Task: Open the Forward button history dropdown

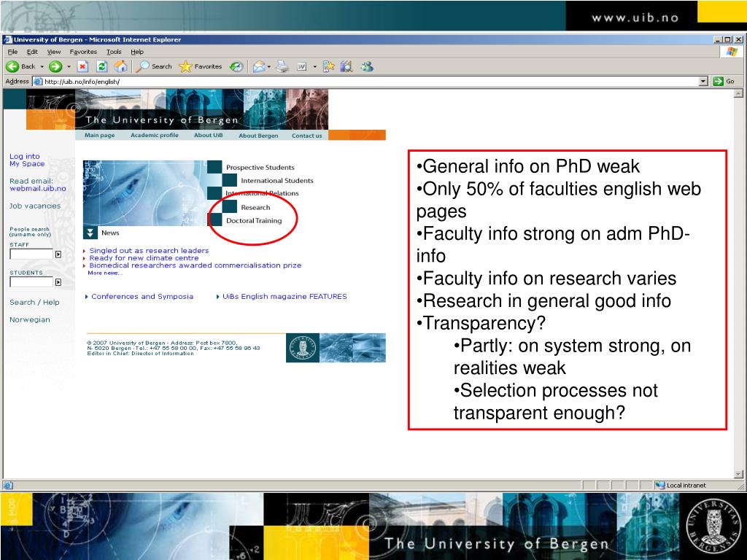Action: 69,66
